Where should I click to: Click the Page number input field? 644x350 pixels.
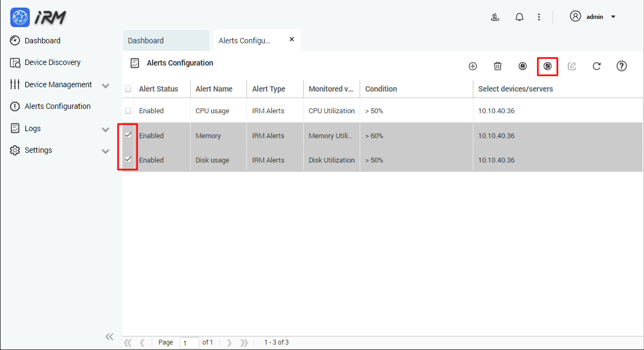point(189,342)
